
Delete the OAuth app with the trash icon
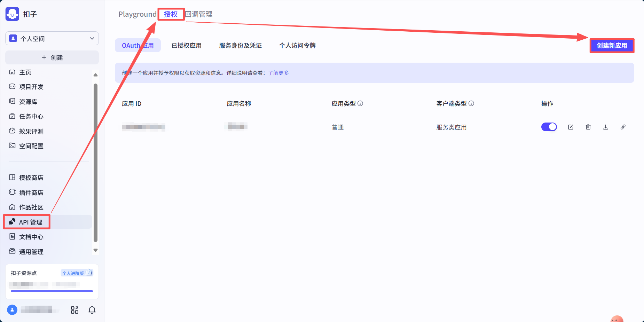coord(588,127)
